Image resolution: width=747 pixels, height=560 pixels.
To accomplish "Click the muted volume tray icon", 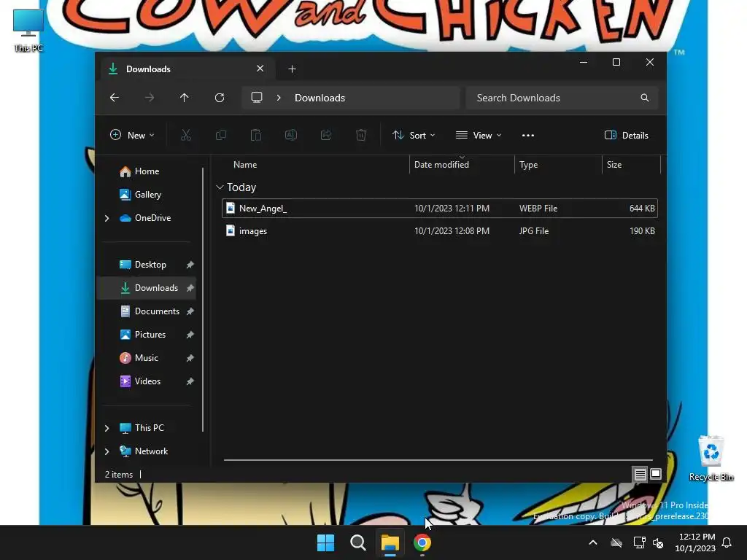I will [658, 542].
